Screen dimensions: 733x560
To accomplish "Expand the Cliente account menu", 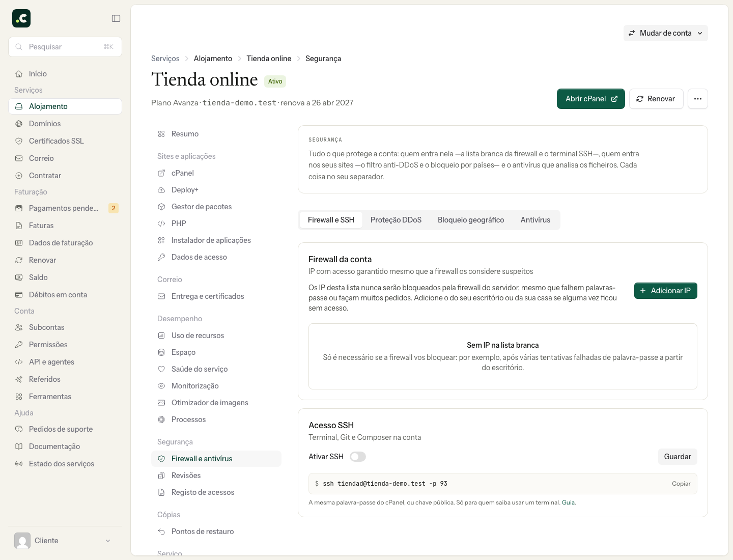I will (x=65, y=541).
